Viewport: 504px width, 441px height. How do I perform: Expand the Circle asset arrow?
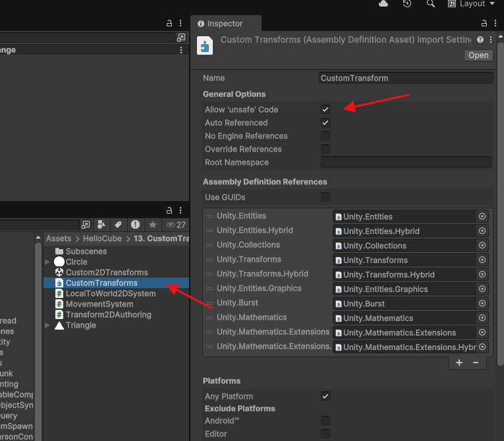click(47, 262)
